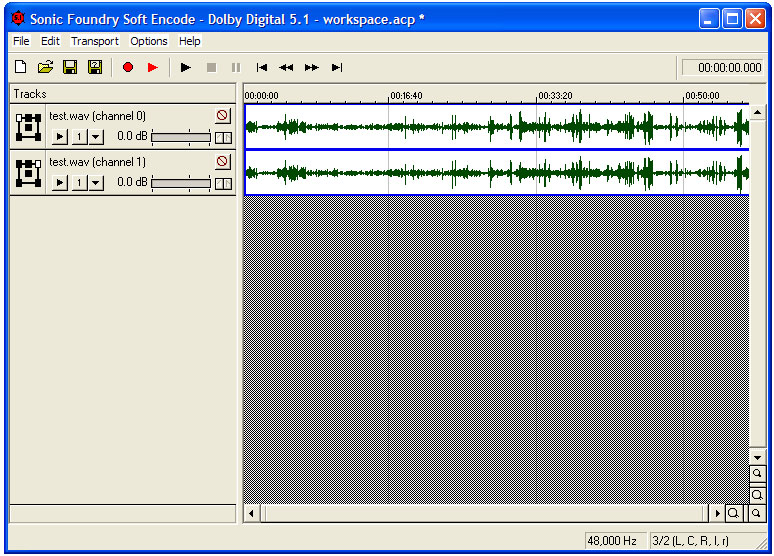Open the dropdown arrow on test.wav (channel 1)

pyautogui.click(x=96, y=183)
